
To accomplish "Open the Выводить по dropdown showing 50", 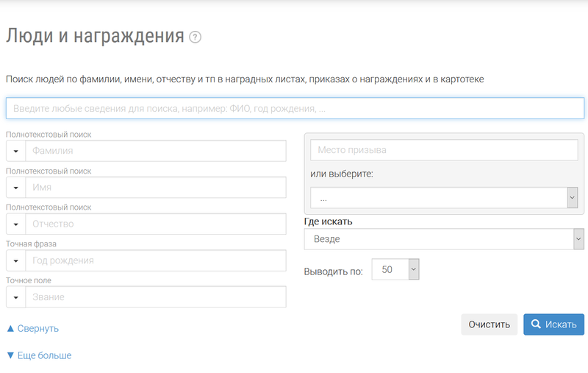I will [x=395, y=269].
